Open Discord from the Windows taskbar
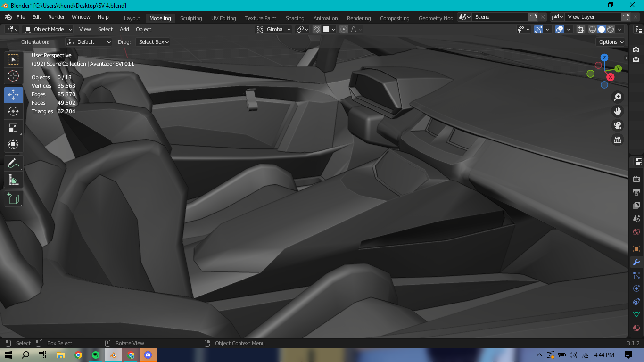 coord(148,355)
